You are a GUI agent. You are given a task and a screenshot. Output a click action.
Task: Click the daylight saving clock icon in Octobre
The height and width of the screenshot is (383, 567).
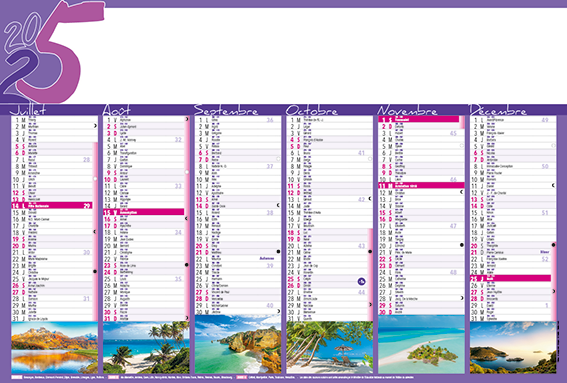point(361,281)
